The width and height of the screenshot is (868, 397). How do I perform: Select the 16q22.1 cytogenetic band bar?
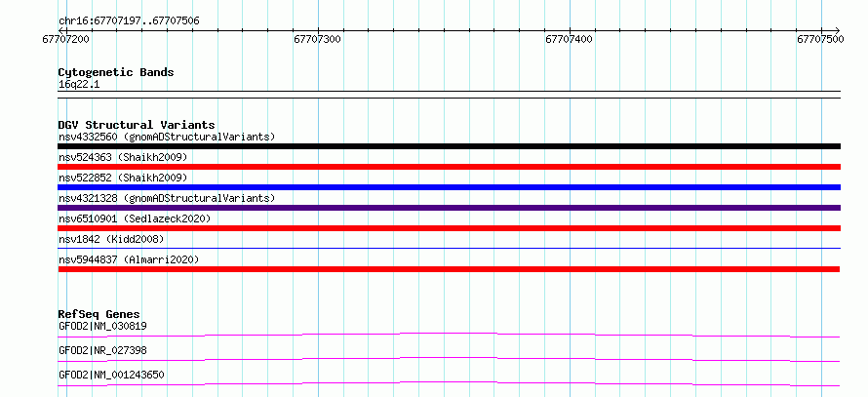[449, 94]
